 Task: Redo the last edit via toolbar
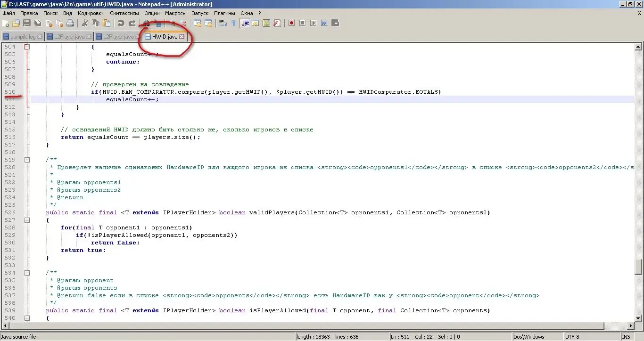pyautogui.click(x=132, y=23)
